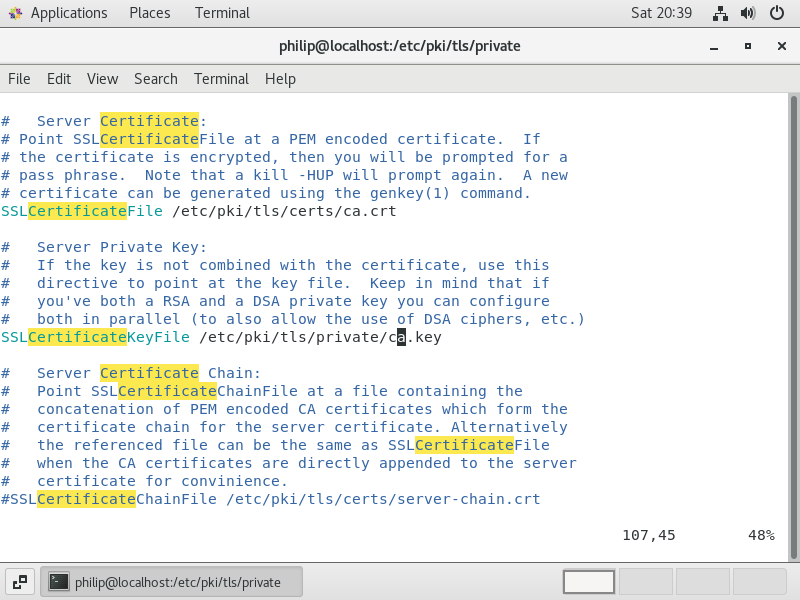
Task: Click the SSLCertificateKeyFile directive
Action: [x=95, y=337]
